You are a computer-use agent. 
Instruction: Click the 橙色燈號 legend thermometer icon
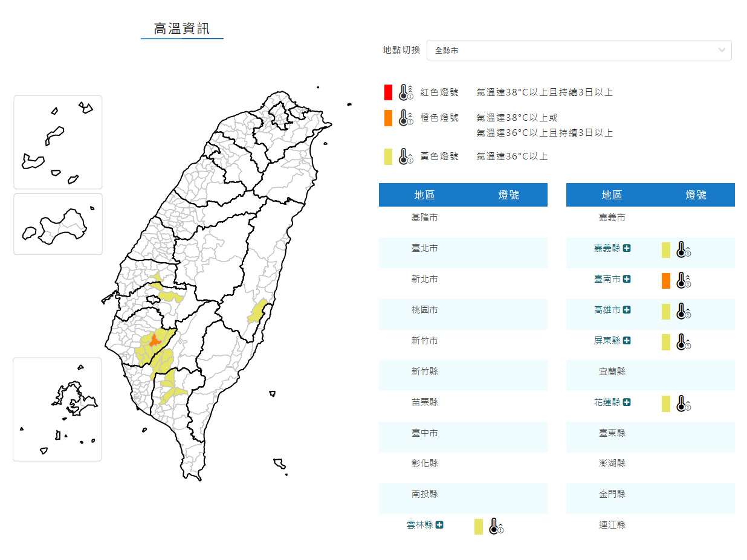[406, 118]
